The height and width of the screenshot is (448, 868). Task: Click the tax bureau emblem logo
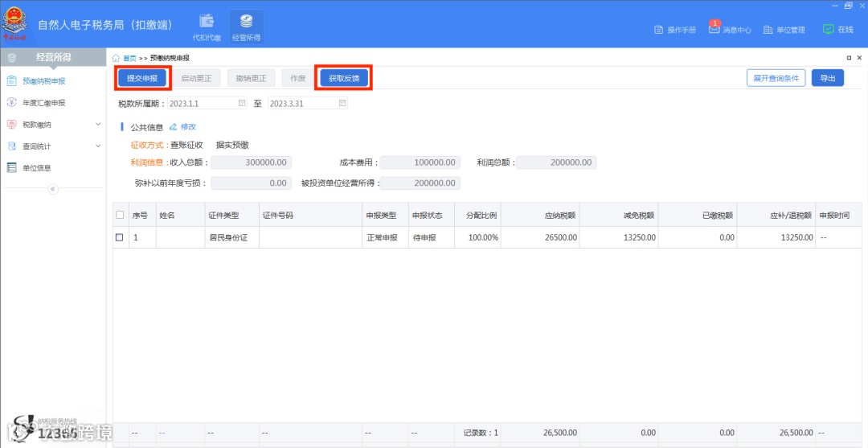tap(15, 23)
